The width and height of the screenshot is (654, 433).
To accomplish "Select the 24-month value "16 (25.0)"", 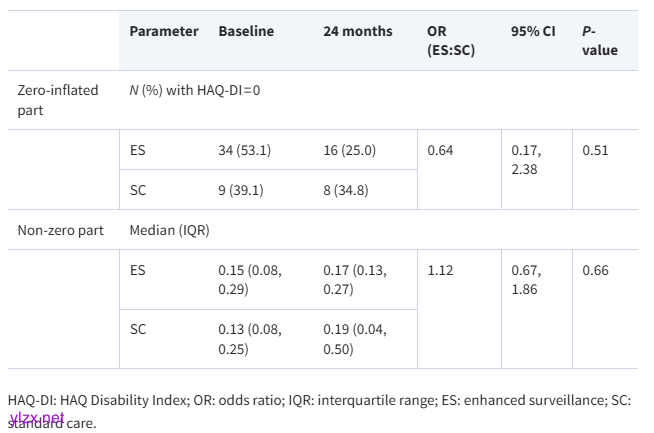I will click(350, 150).
